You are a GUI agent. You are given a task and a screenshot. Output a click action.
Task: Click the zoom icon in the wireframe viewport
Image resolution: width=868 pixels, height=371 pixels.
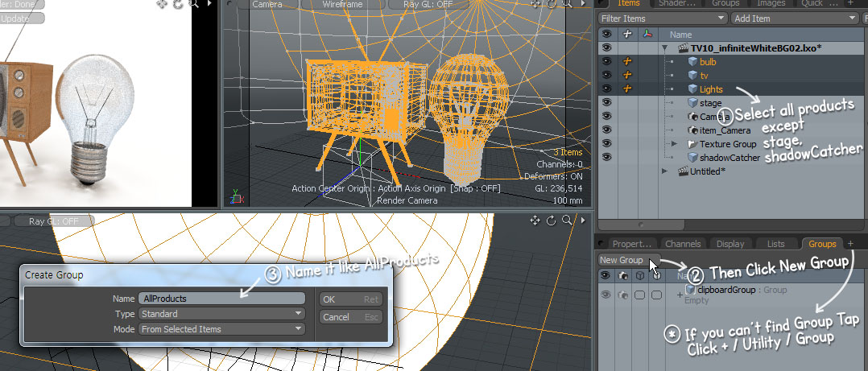coord(566,4)
